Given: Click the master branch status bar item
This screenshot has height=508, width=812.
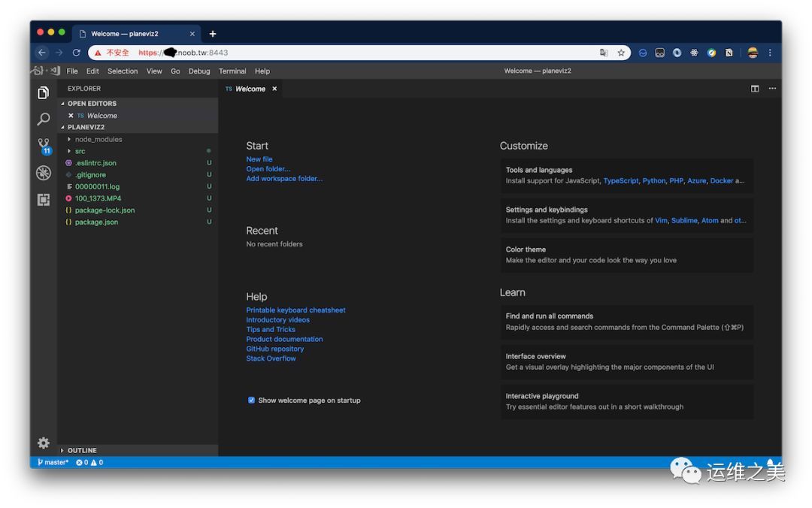Looking at the screenshot, I should [x=53, y=462].
